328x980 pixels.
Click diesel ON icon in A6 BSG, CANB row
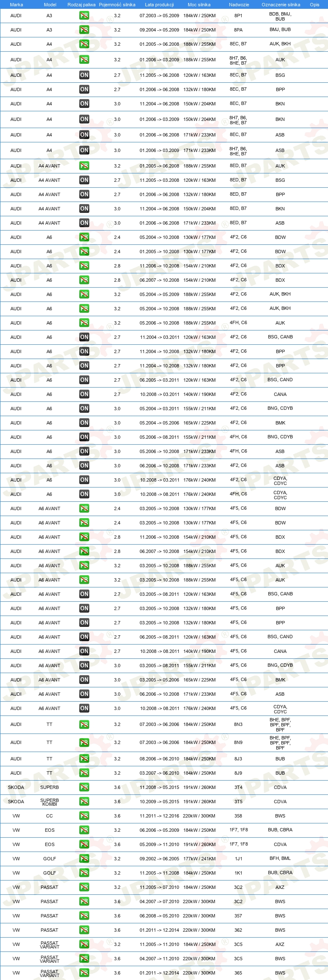[x=84, y=337]
